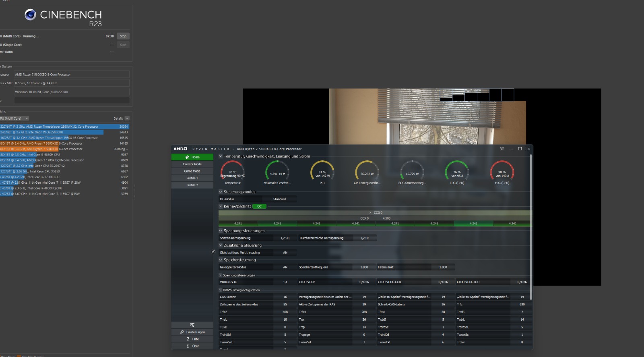Collapse sidebar with the double-chevron icon

point(213,252)
